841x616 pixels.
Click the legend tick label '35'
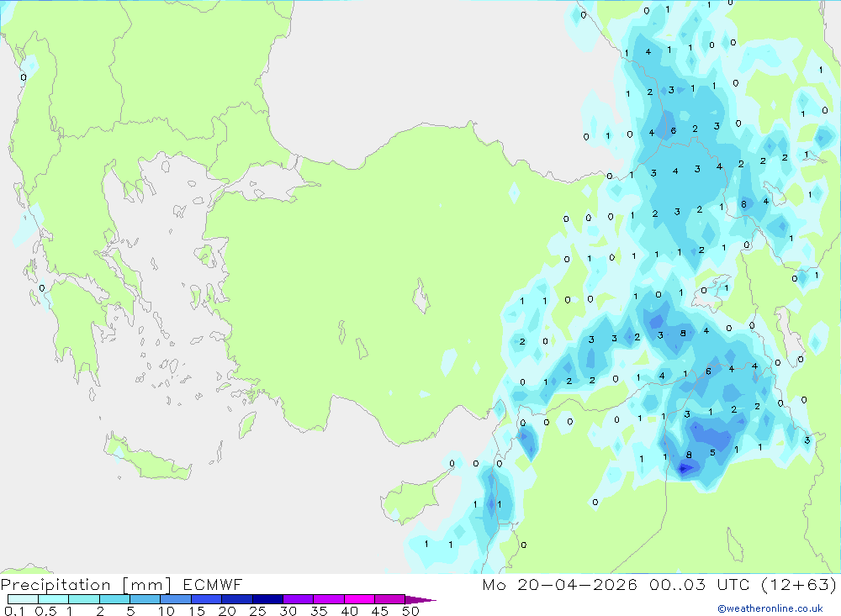[319, 611]
